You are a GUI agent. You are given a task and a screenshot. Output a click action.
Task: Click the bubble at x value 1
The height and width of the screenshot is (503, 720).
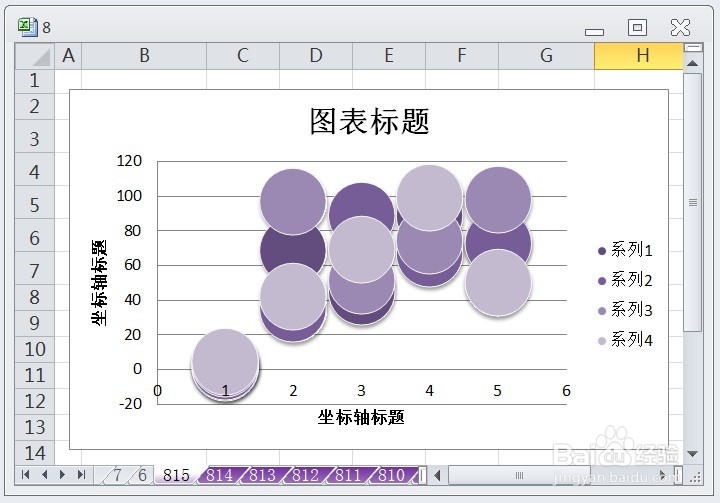(x=225, y=363)
